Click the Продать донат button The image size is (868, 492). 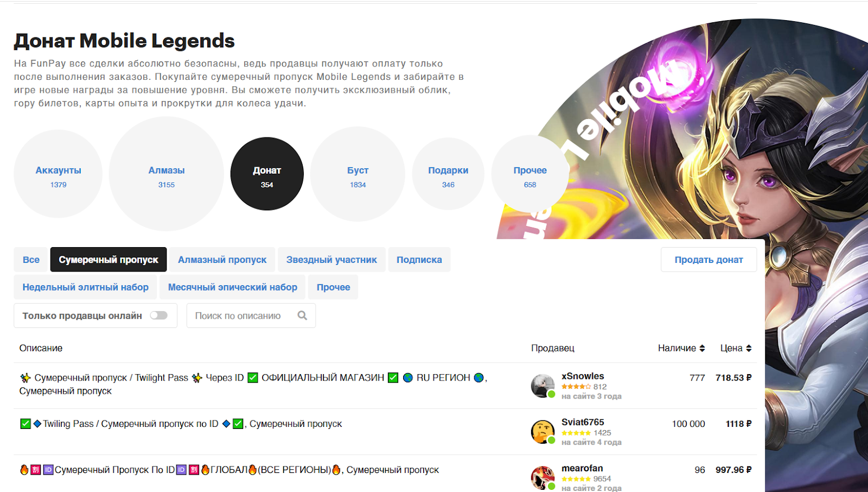click(709, 260)
